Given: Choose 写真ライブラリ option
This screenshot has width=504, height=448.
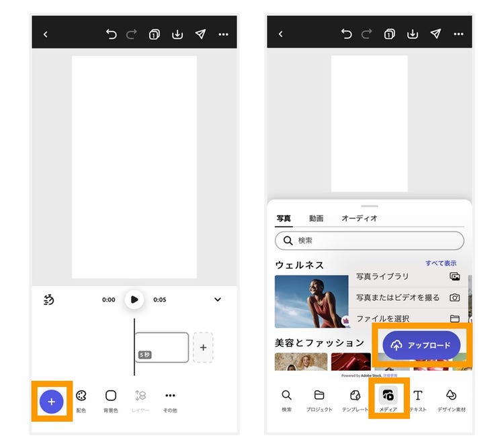Looking at the screenshot, I should tap(408, 276).
